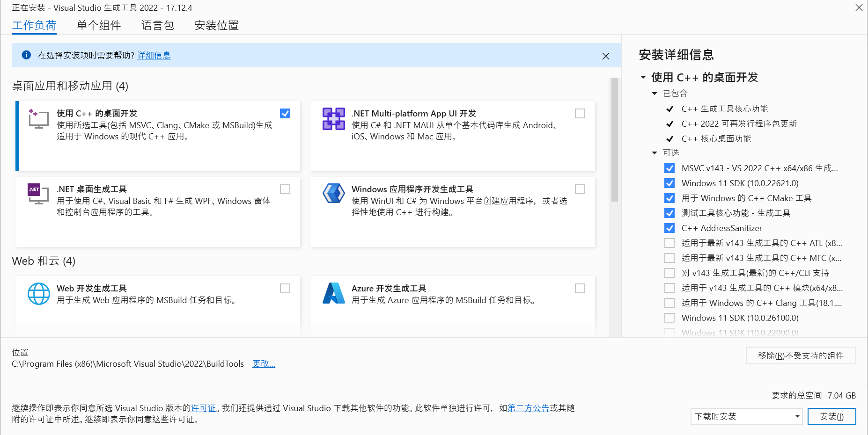Screen dimensions: 868x435
Task: Click 更改... to change install location
Action: pyautogui.click(x=264, y=364)
